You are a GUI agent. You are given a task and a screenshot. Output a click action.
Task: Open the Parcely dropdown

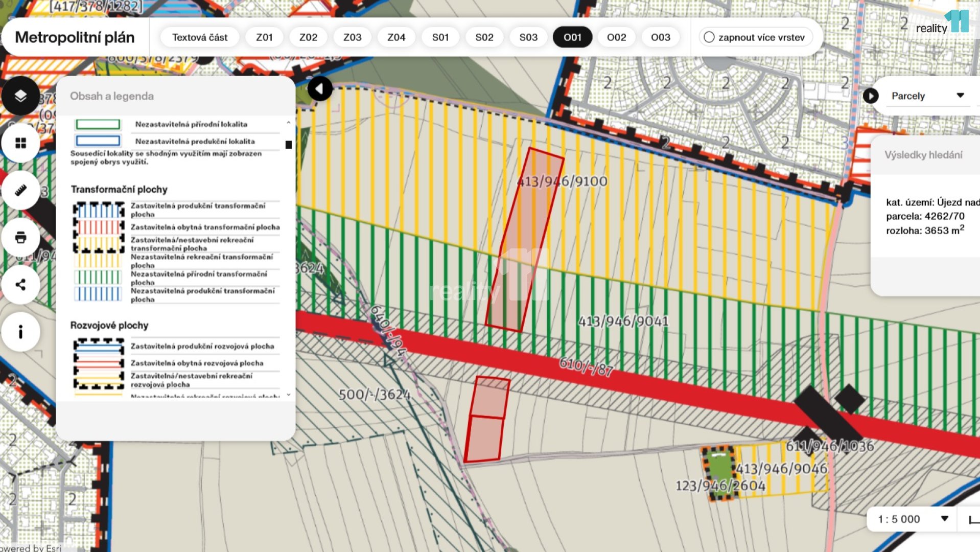tap(928, 96)
